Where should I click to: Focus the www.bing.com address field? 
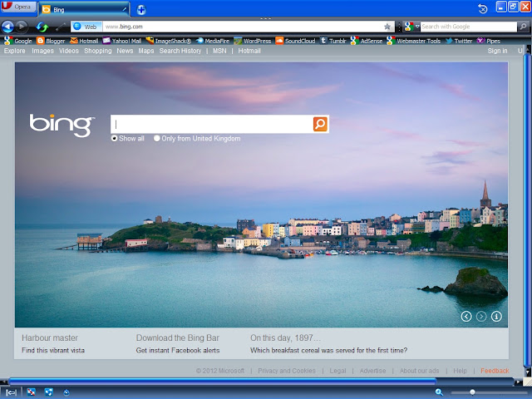(243, 27)
